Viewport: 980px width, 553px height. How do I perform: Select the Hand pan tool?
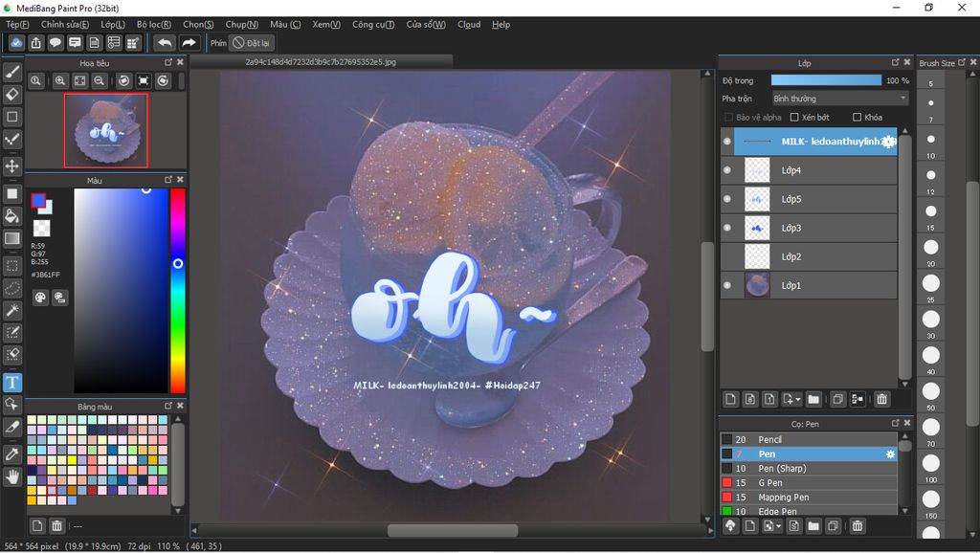pos(11,477)
